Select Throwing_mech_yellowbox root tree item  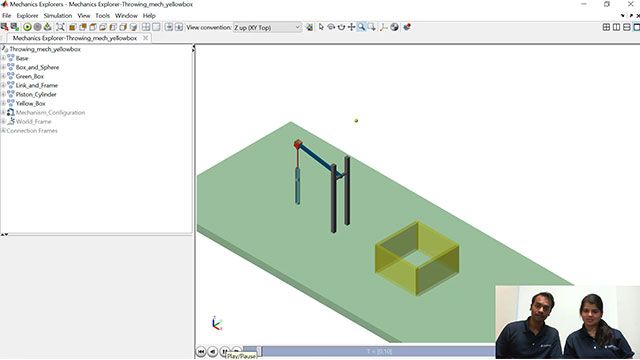45,49
